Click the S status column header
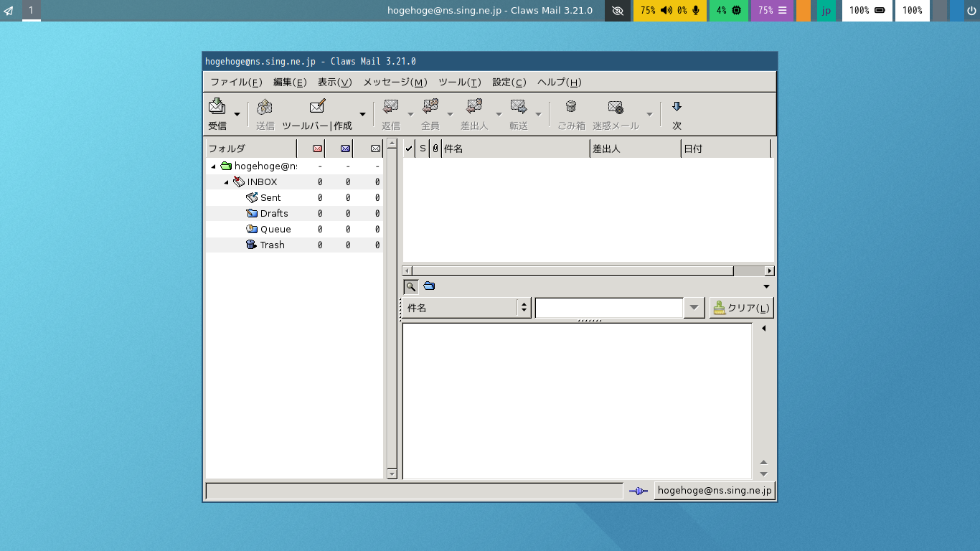The image size is (980, 551). point(423,149)
